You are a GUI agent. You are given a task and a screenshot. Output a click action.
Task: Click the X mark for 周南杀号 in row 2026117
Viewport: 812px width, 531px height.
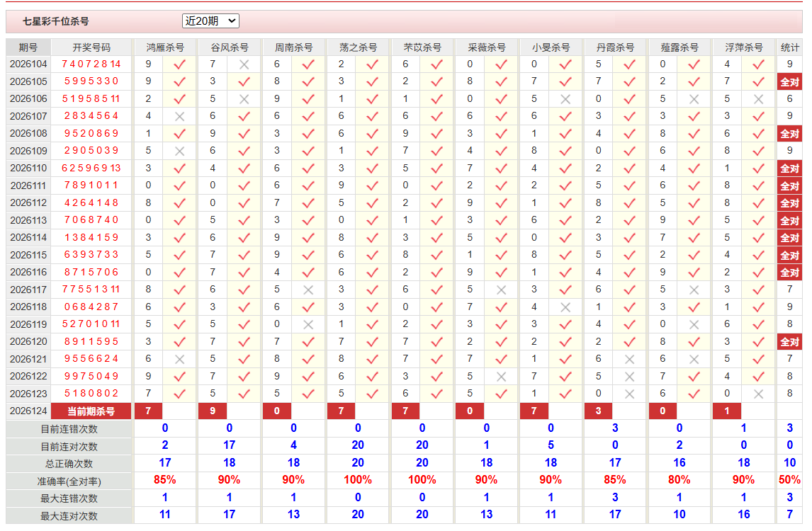pyautogui.click(x=308, y=290)
